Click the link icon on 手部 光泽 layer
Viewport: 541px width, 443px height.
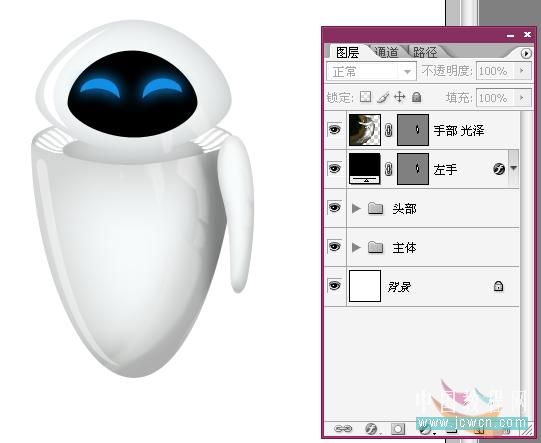tap(388, 130)
